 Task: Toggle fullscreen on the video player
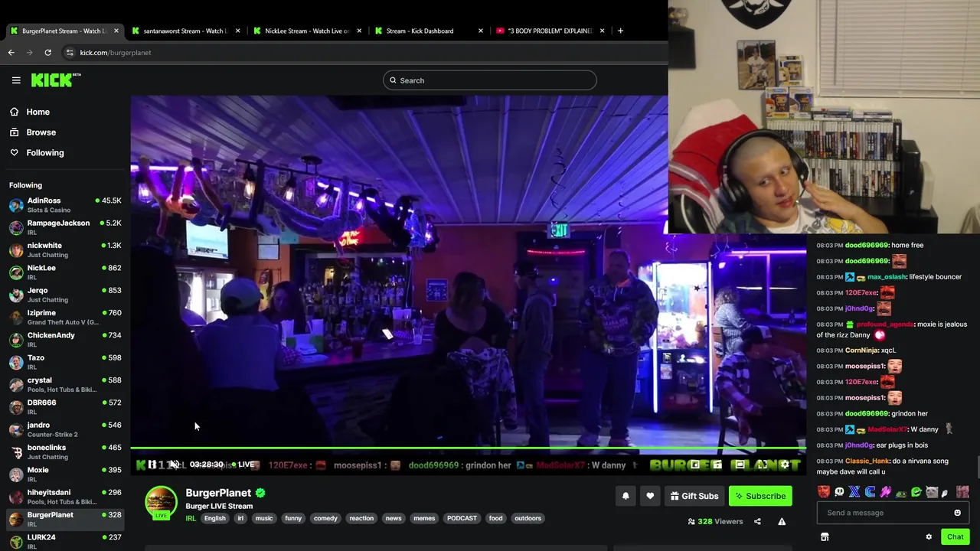tap(763, 465)
